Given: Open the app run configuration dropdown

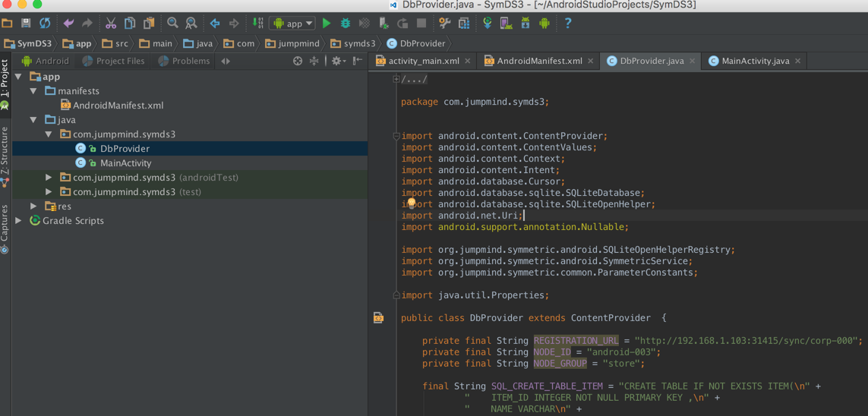Looking at the screenshot, I should coord(292,24).
